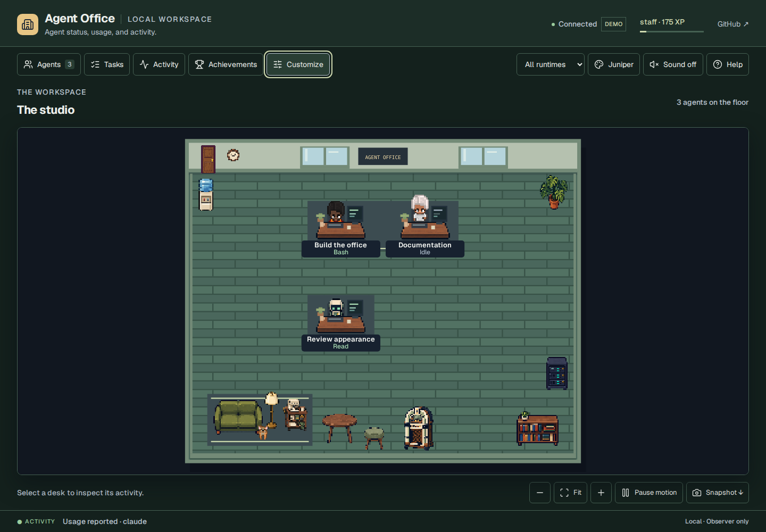
Task: Open the Activity tab
Action: coord(159,64)
